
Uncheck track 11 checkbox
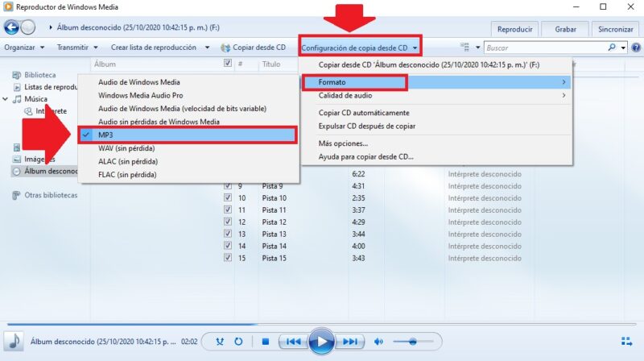click(228, 210)
